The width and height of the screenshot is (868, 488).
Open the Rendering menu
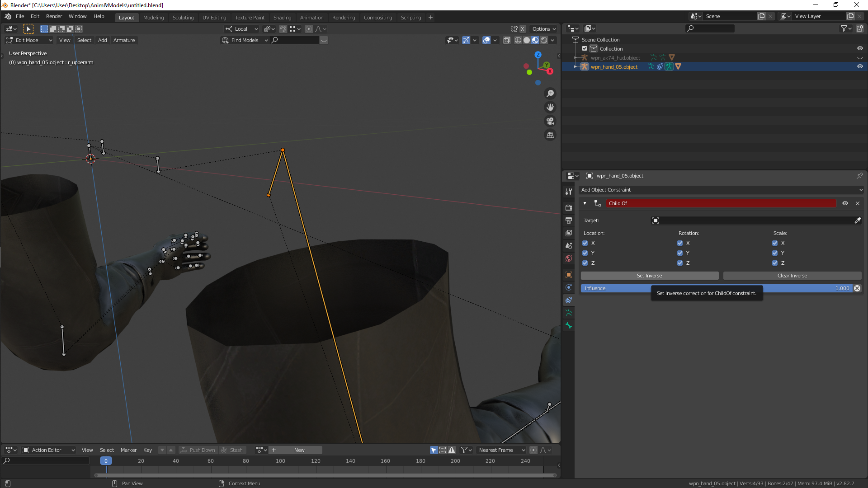pyautogui.click(x=344, y=18)
